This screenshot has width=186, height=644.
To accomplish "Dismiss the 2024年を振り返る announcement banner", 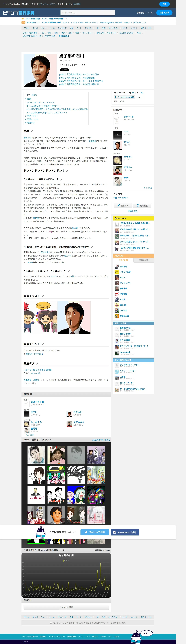I will 66,19.
